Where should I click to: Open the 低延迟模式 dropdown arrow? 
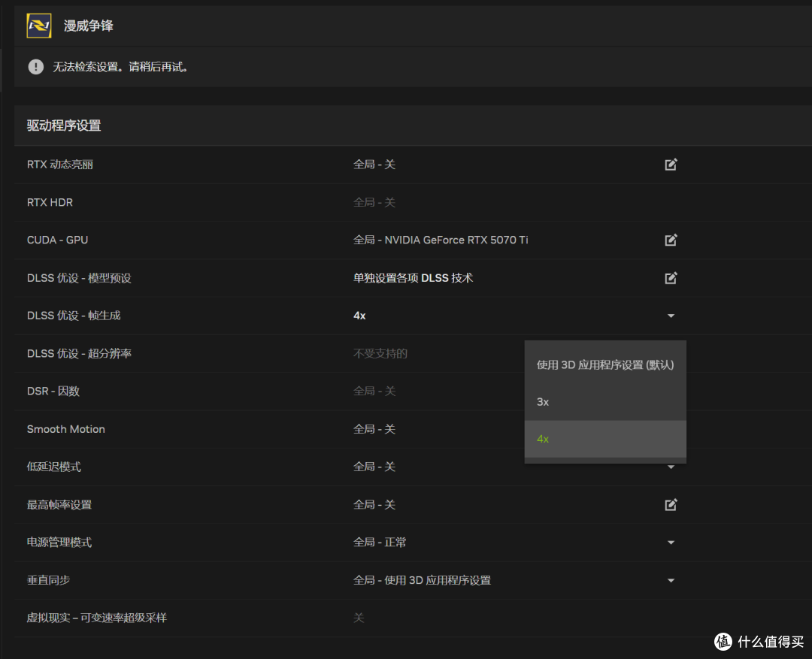(x=671, y=467)
